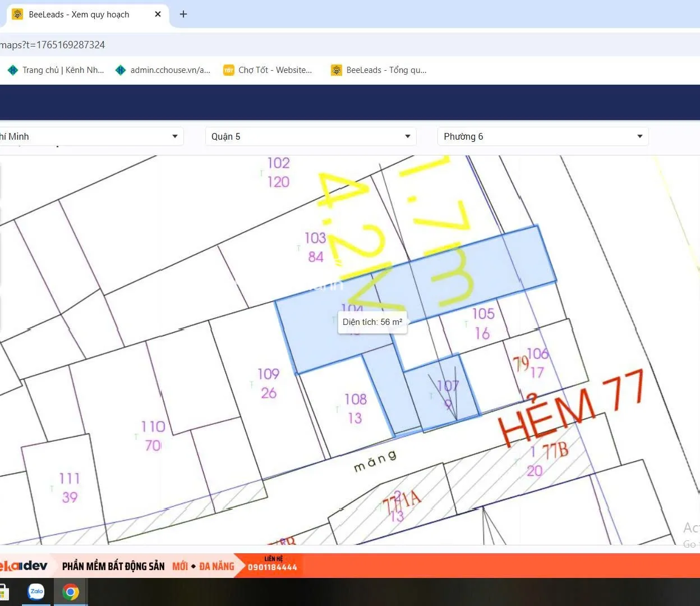
Task: Click the admin.cchouse.vn bookmark favicon
Action: [120, 70]
